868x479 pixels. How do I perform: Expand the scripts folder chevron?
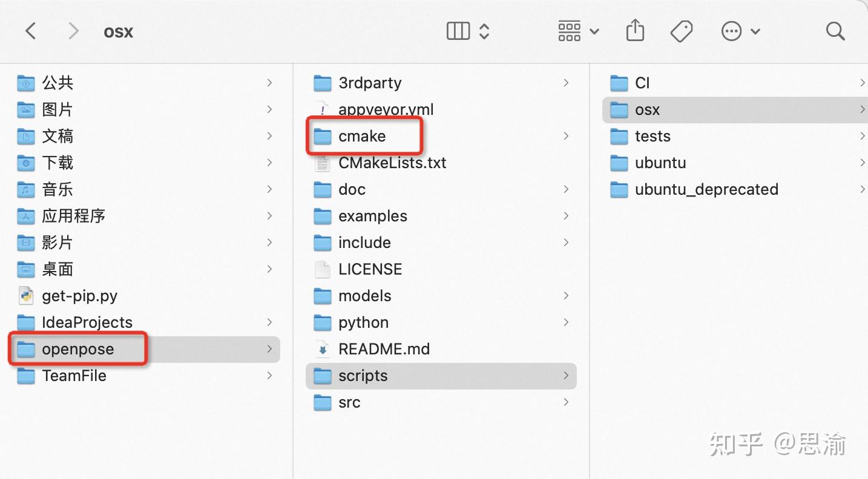coord(565,376)
